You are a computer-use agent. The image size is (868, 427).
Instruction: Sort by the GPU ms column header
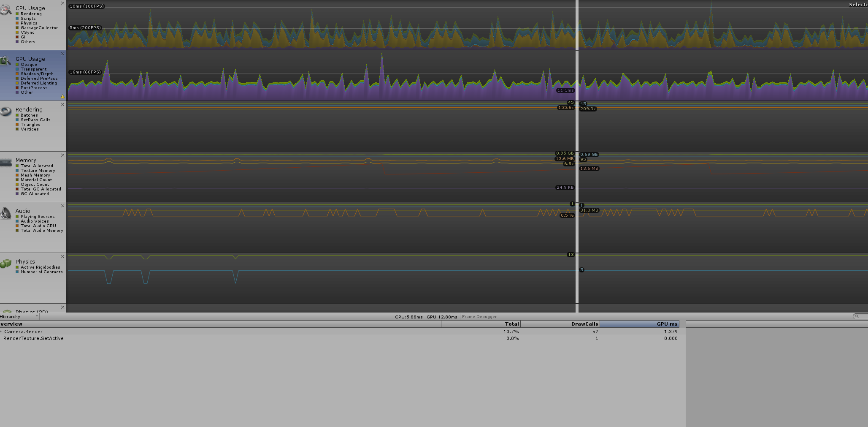[640, 324]
